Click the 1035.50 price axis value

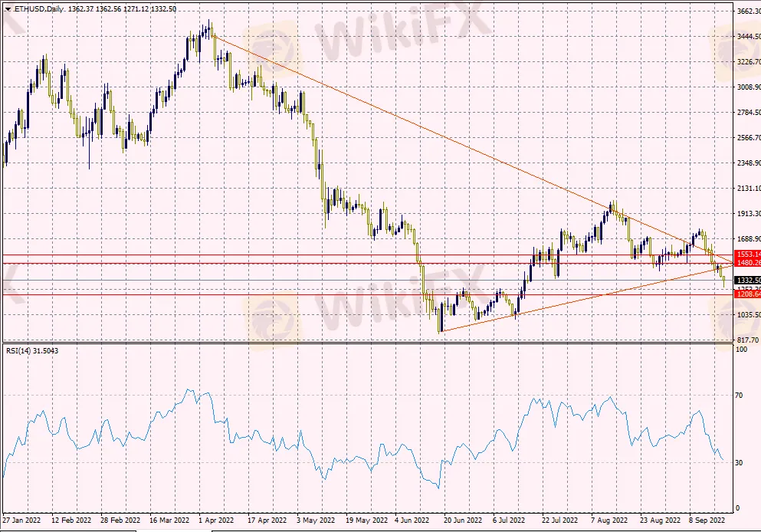click(x=747, y=314)
